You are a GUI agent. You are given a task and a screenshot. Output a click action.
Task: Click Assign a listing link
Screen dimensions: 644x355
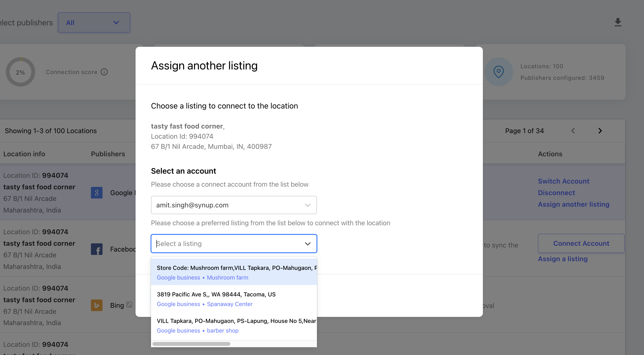click(562, 259)
